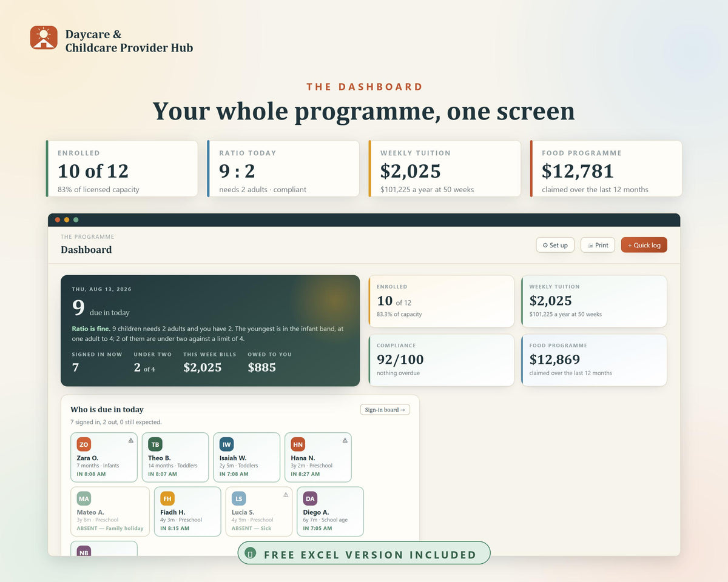Image resolution: width=728 pixels, height=582 pixels.
Task: Click Fiadh's IN 8:15 AM status
Action: click(x=175, y=528)
